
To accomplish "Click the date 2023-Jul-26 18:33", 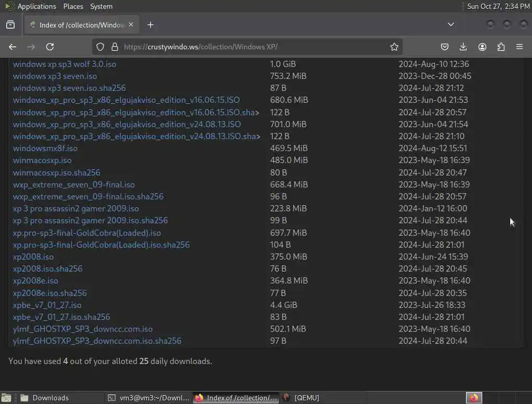I will [432, 305].
